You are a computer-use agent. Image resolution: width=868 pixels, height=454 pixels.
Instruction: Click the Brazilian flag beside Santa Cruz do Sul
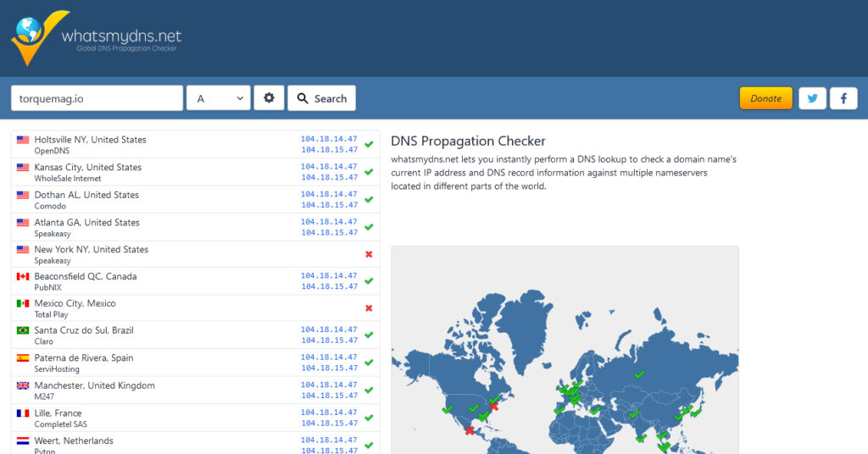[x=23, y=330]
